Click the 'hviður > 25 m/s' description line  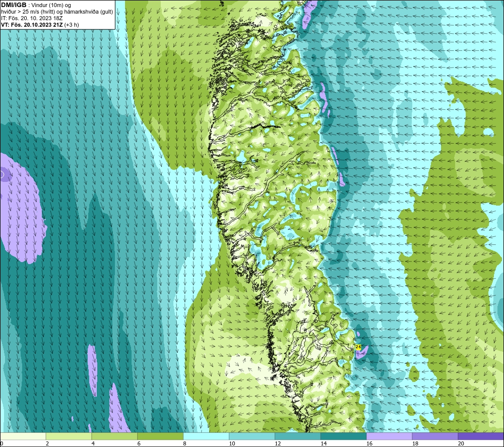(57, 12)
